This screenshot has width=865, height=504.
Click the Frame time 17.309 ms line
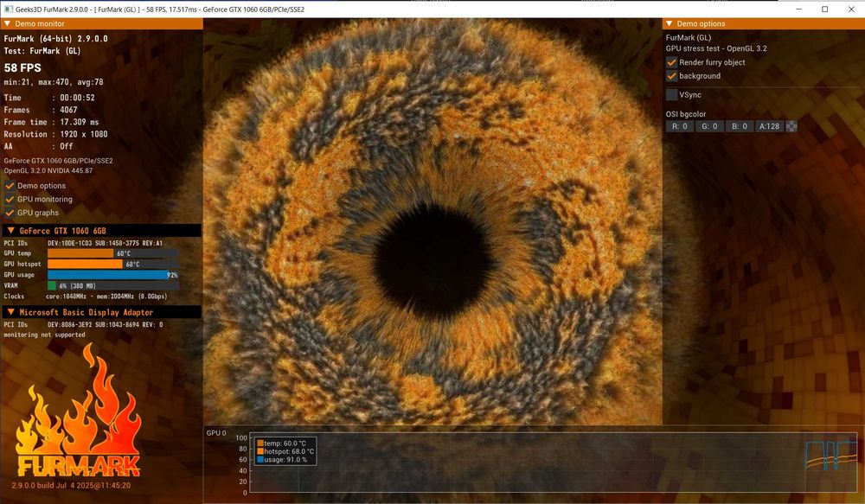click(51, 122)
